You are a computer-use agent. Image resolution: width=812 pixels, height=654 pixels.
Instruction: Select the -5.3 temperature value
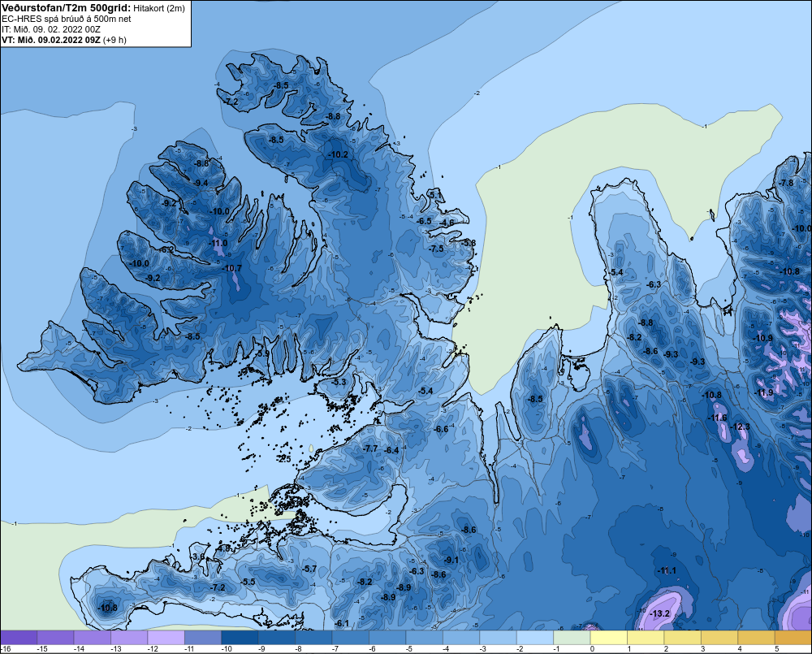(339, 382)
